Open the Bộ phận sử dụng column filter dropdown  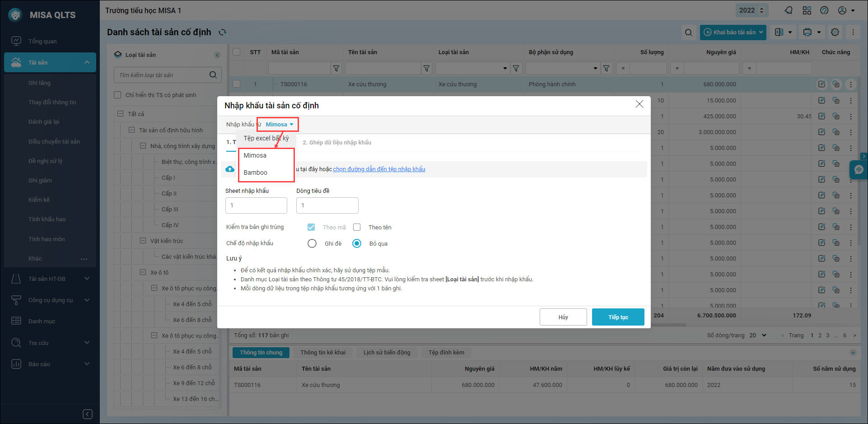(x=595, y=69)
